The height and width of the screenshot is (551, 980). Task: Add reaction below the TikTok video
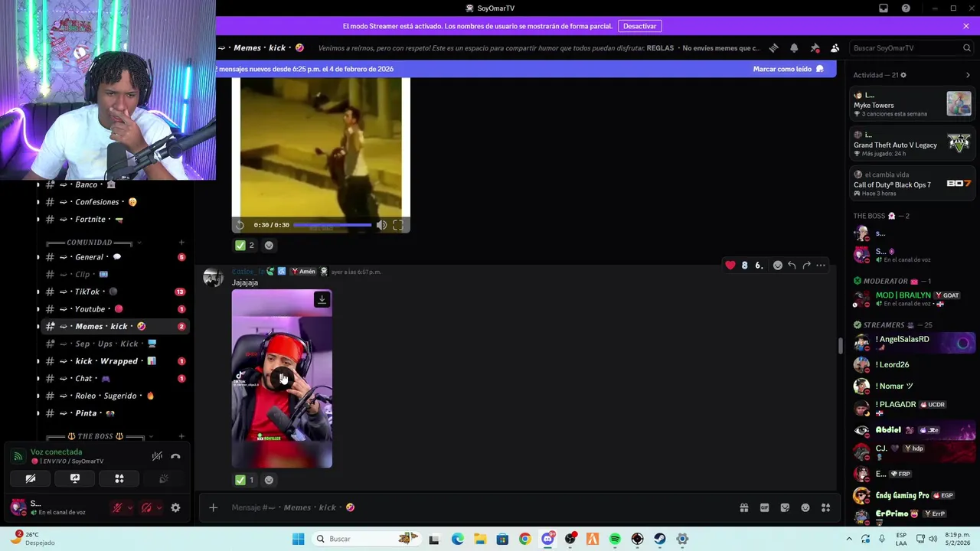tap(269, 480)
